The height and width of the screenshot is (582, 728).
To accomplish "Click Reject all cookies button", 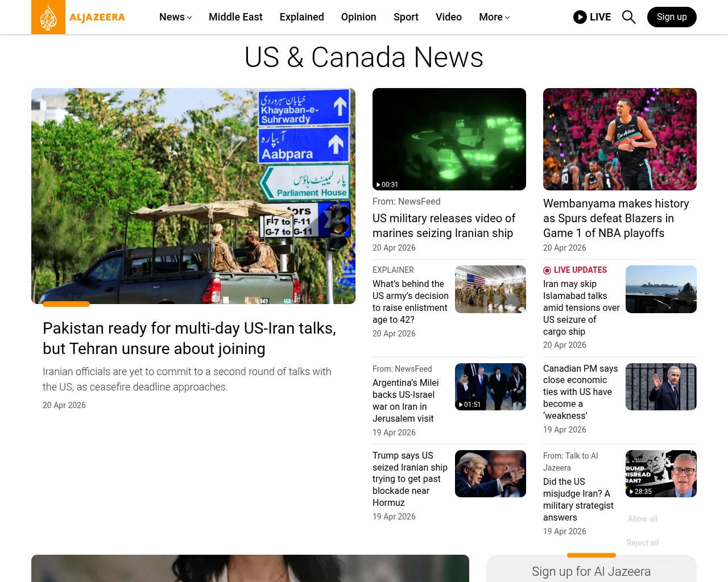I will [x=642, y=543].
